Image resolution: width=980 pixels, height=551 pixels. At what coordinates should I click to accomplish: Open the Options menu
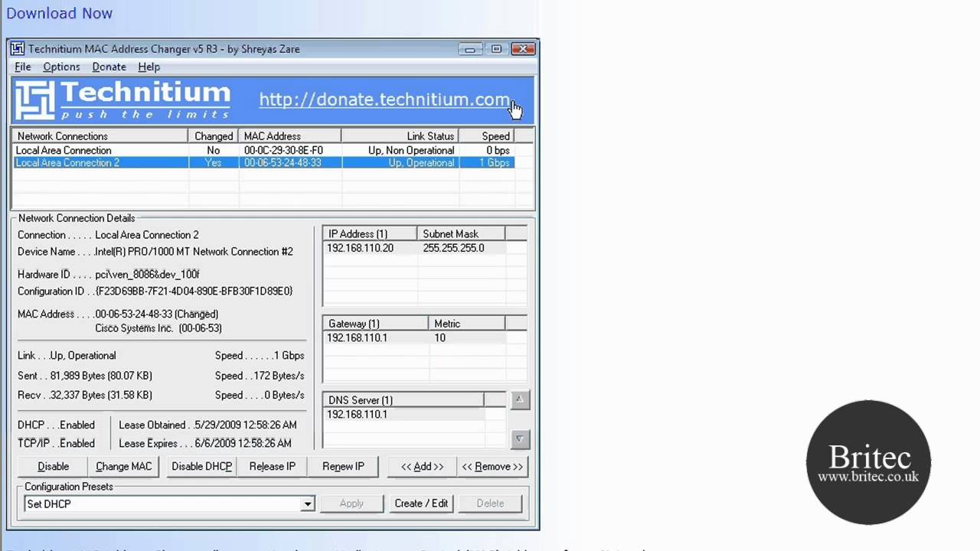[x=61, y=67]
